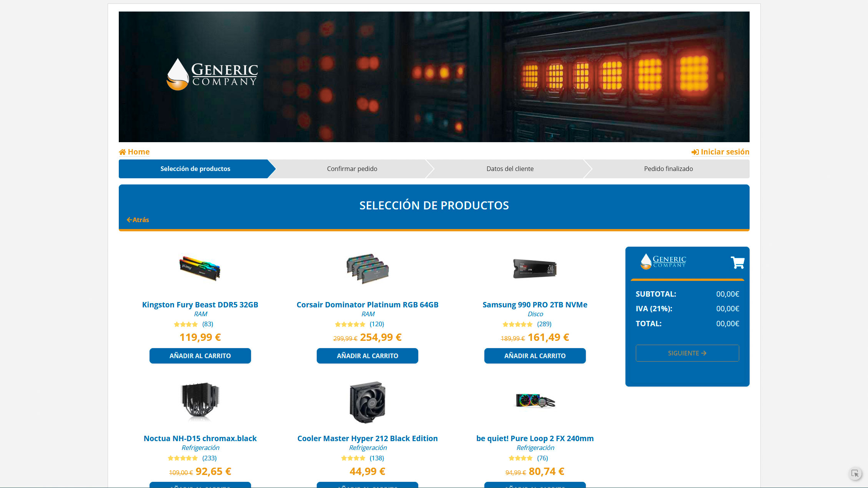Select the Datos del cliente step
Image resolution: width=868 pixels, height=488 pixels.
pos(510,169)
